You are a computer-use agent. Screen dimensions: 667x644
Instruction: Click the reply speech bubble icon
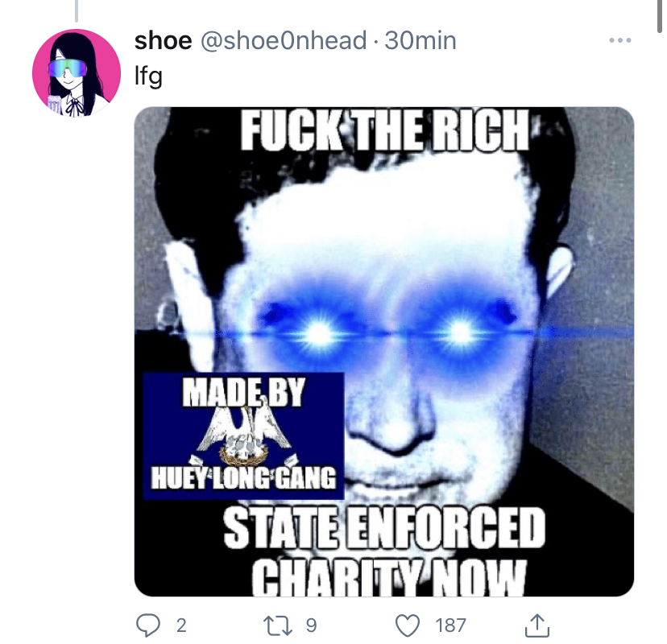[148, 625]
